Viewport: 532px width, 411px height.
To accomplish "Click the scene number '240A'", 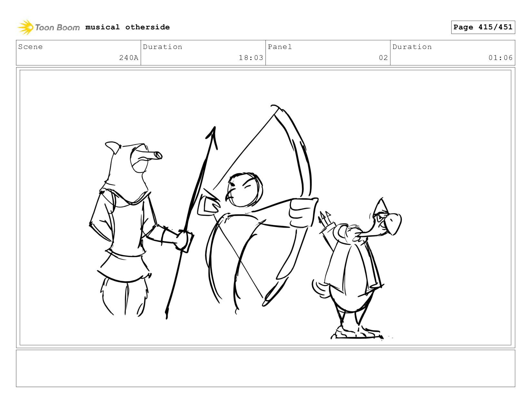I will pos(129,58).
